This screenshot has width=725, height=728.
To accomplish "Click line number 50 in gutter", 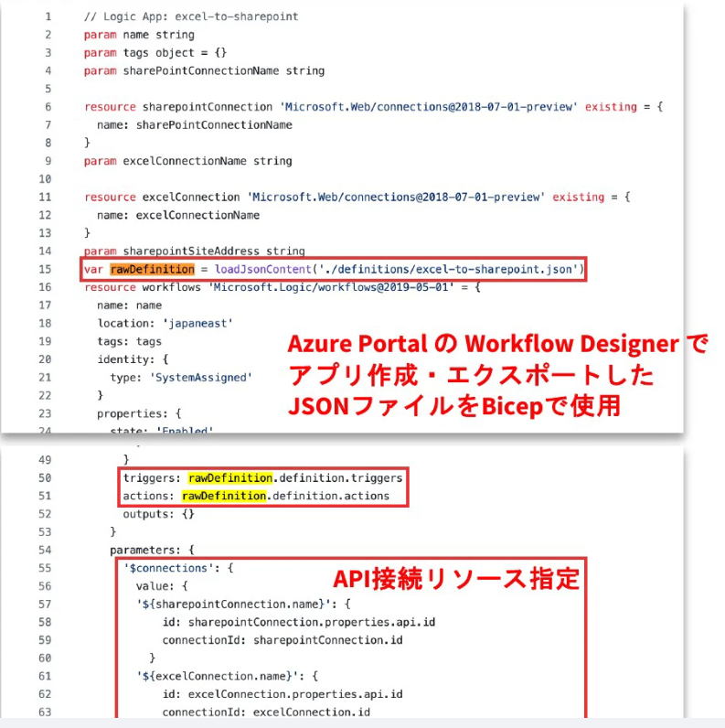I will [45, 478].
